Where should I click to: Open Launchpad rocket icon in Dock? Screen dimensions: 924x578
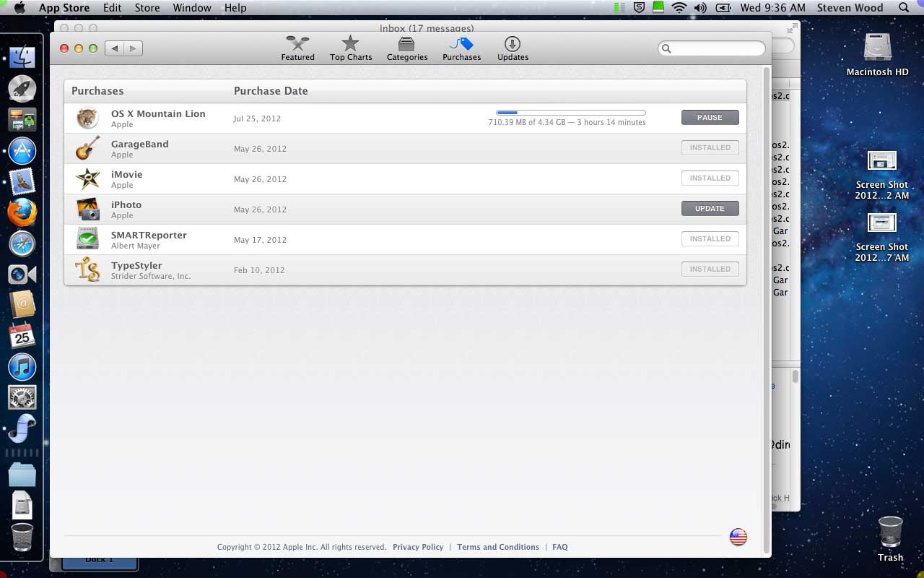pyautogui.click(x=22, y=89)
